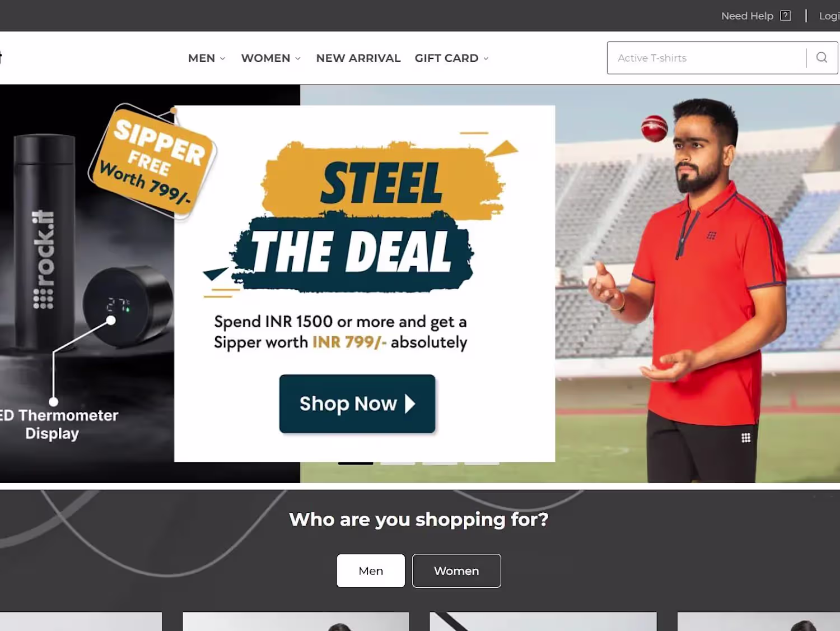Click the red cricket ball in banner
The image size is (840, 631).
[655, 128]
